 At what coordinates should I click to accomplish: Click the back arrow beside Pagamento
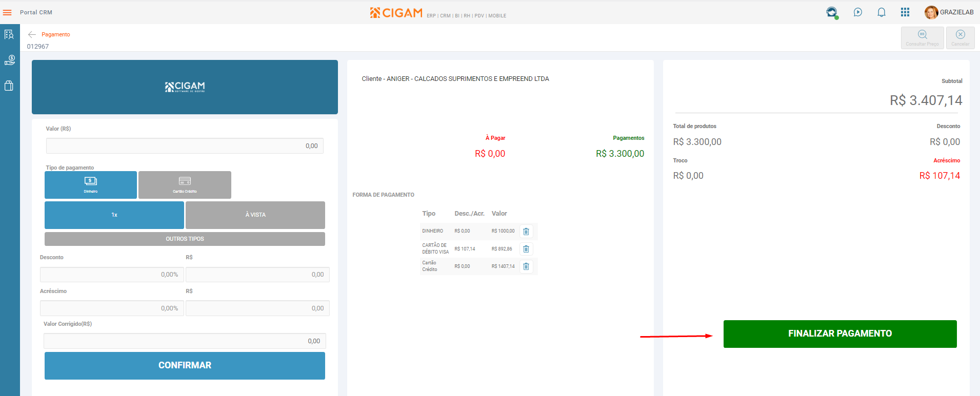coord(32,34)
